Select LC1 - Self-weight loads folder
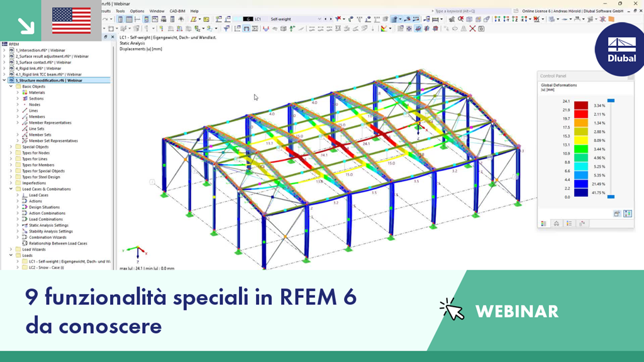 (x=69, y=261)
